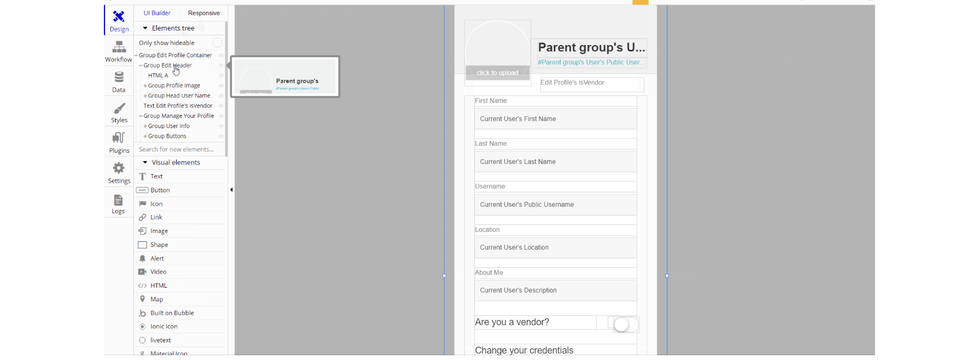Collapse the Visual elements section
Image resolution: width=980 pixels, height=360 pixels.
coord(145,163)
